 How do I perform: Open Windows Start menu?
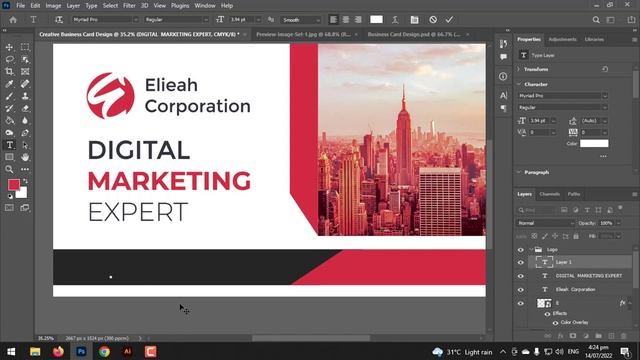coord(11,351)
